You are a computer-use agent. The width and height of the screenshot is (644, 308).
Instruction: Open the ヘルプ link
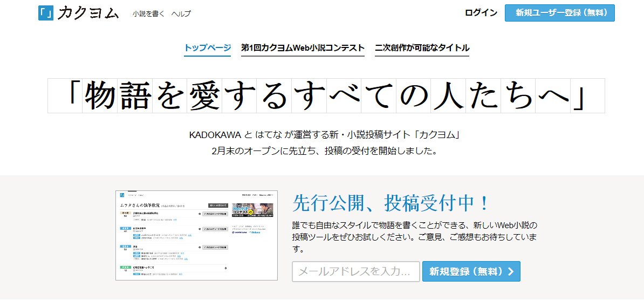tap(181, 13)
